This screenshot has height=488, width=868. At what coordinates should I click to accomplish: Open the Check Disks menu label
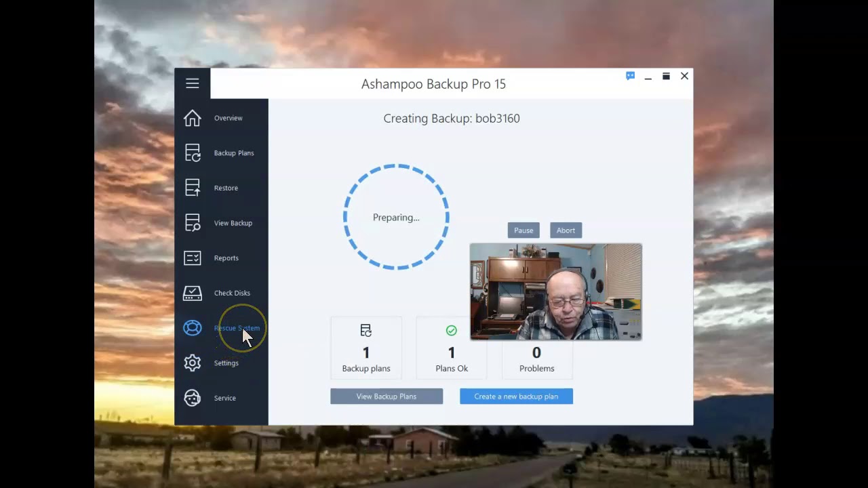coord(232,293)
